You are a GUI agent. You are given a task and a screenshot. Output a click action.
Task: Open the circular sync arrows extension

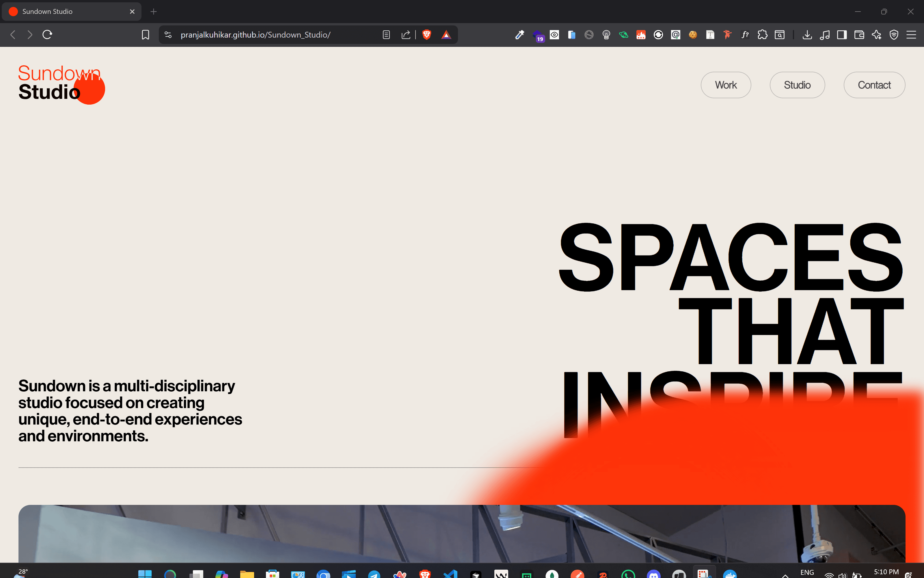[658, 35]
